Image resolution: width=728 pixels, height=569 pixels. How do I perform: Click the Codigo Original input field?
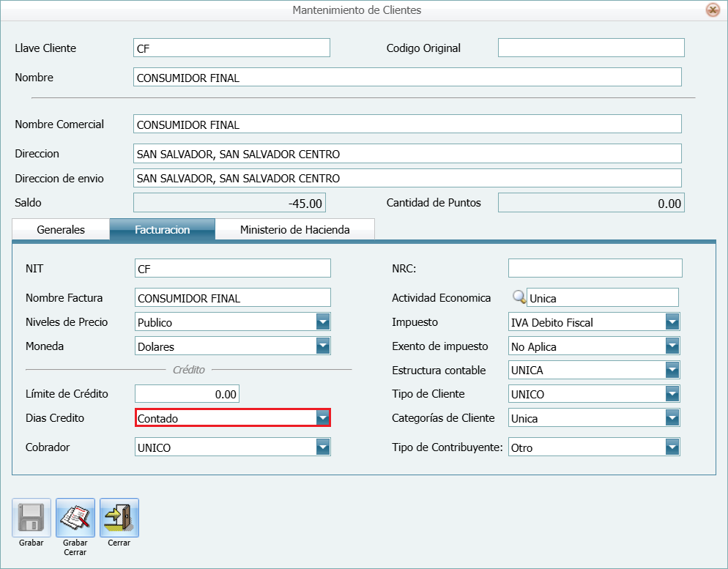pyautogui.click(x=590, y=47)
